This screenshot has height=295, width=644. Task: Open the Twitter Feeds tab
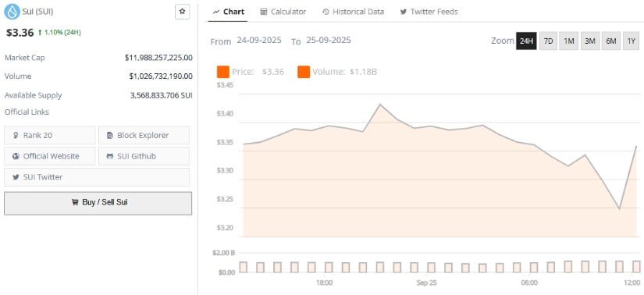click(429, 12)
